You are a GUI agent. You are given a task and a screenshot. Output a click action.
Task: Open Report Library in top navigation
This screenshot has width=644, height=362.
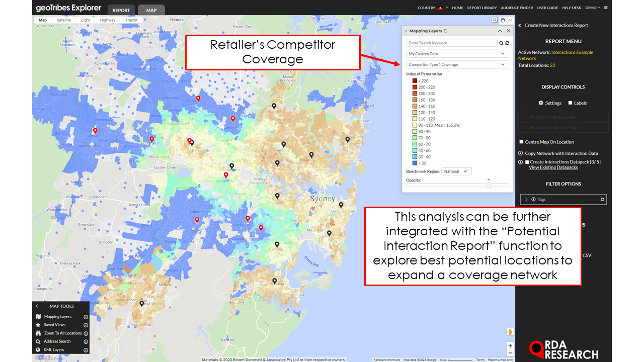tap(482, 8)
